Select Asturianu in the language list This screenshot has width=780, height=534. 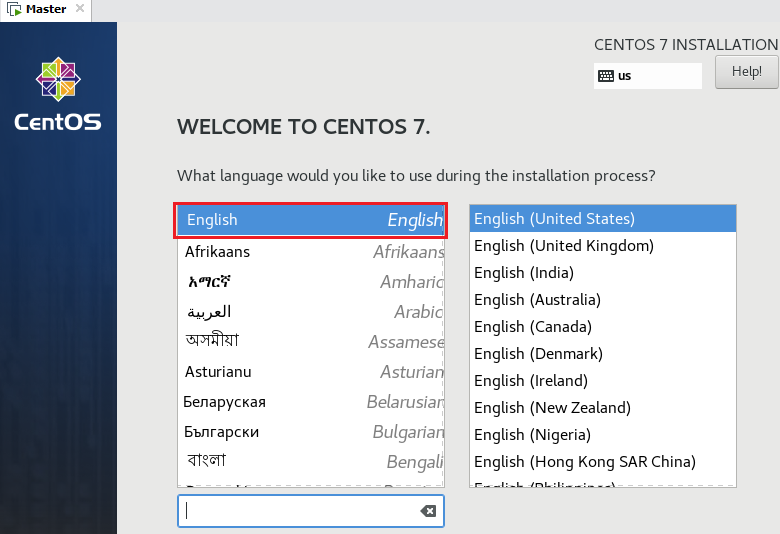pos(310,372)
